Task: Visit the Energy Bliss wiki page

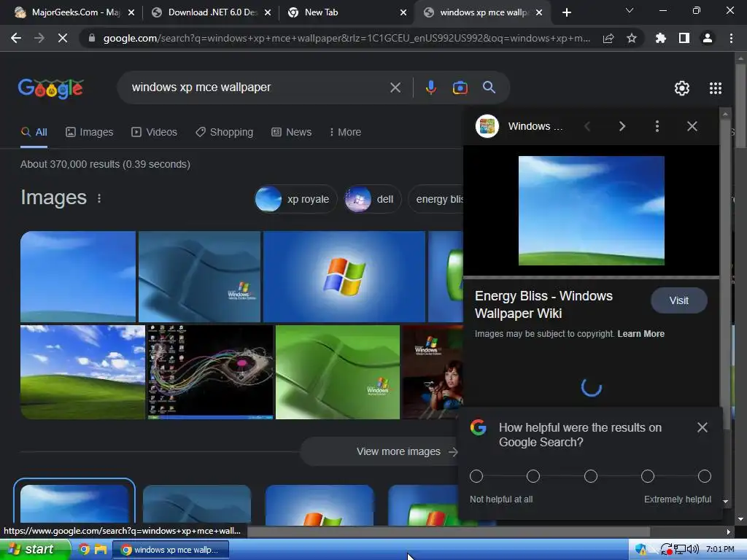Action: tap(678, 300)
